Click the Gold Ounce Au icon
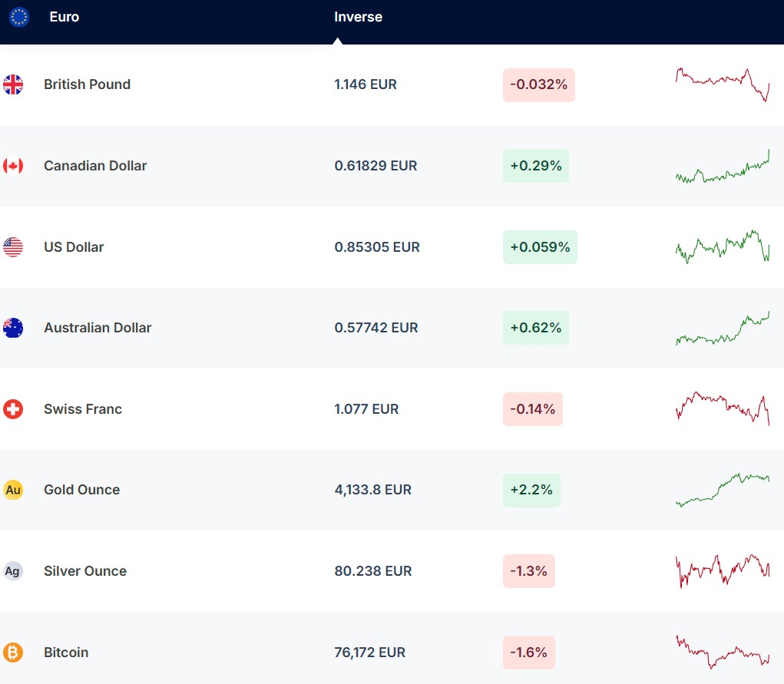Screen dimensions: 784x684 tap(13, 490)
